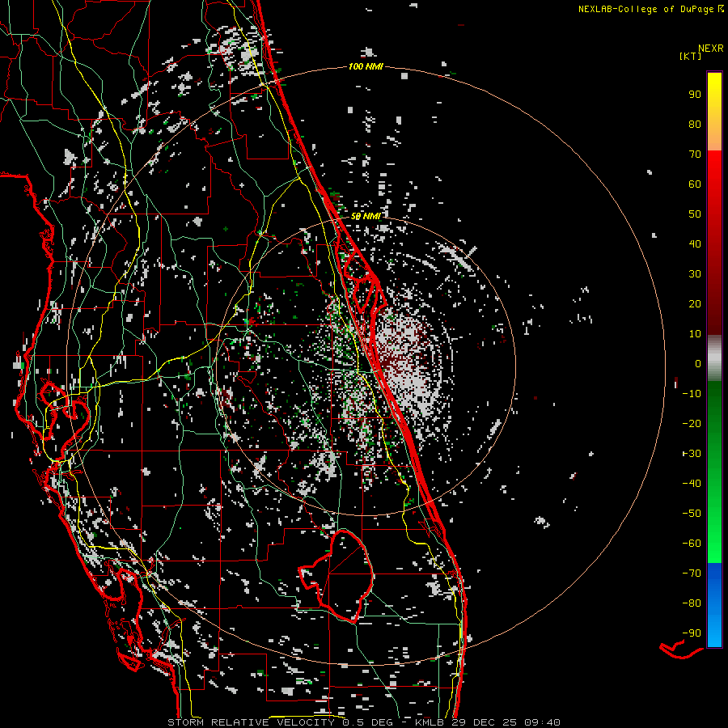728x728 pixels.
Task: Click the 100 NMI range ring label
Action: coord(365,66)
